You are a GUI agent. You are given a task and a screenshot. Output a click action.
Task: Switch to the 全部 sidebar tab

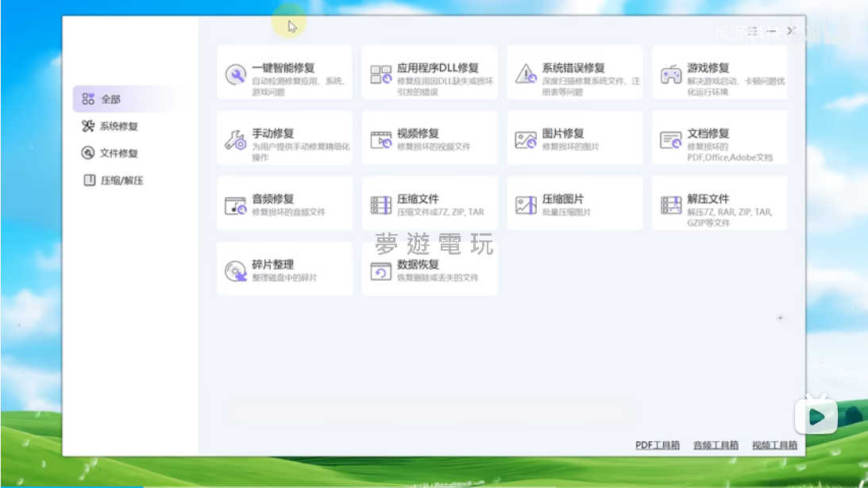tap(110, 99)
